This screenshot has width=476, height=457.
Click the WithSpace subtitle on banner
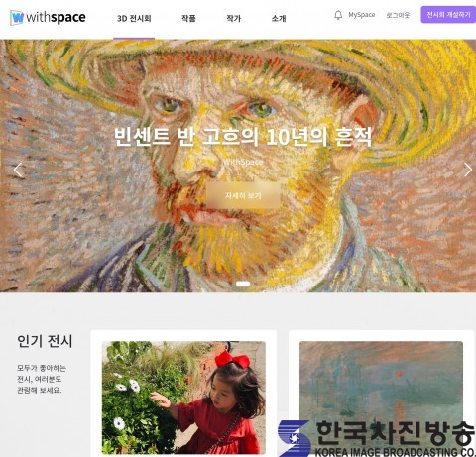[x=243, y=162]
